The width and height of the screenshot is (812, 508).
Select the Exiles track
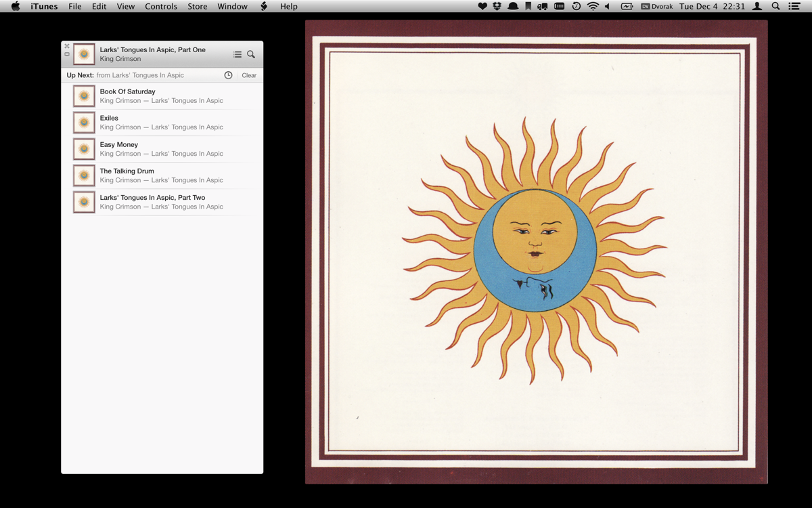[161, 123]
